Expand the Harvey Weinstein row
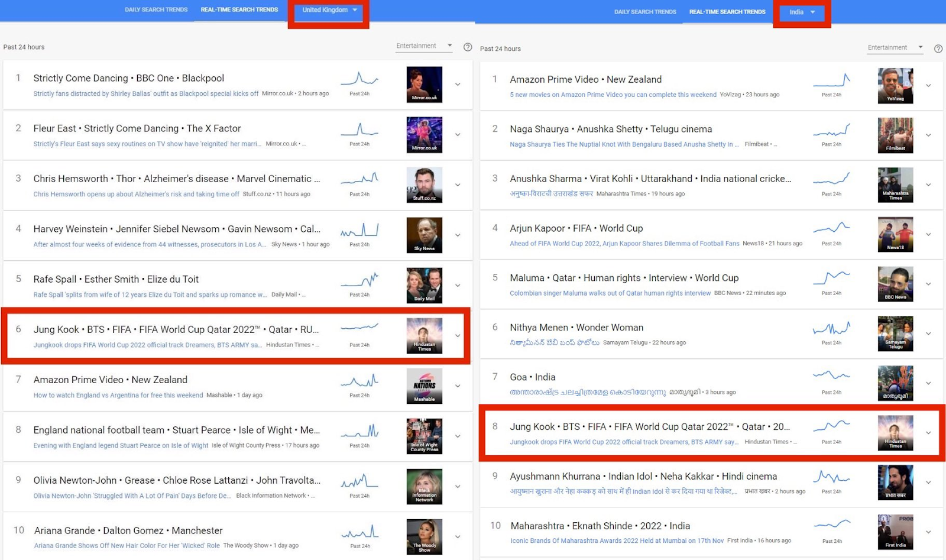946x560 pixels. point(458,235)
